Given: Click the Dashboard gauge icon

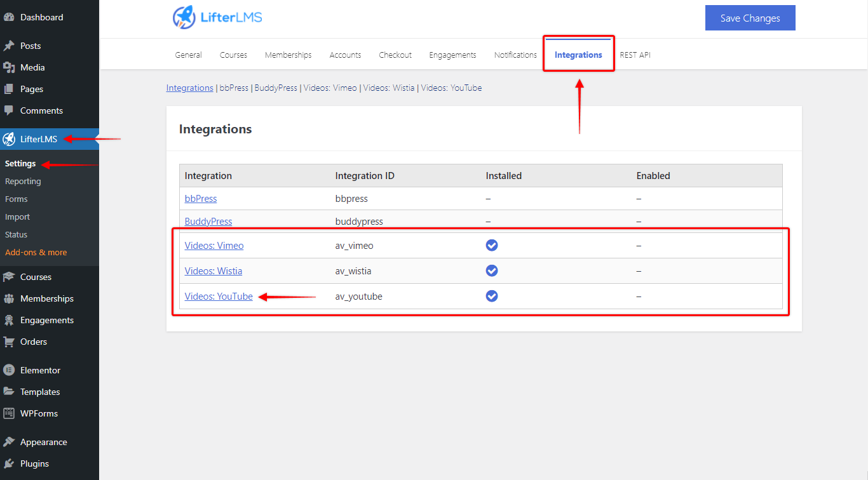Looking at the screenshot, I should click(9, 17).
